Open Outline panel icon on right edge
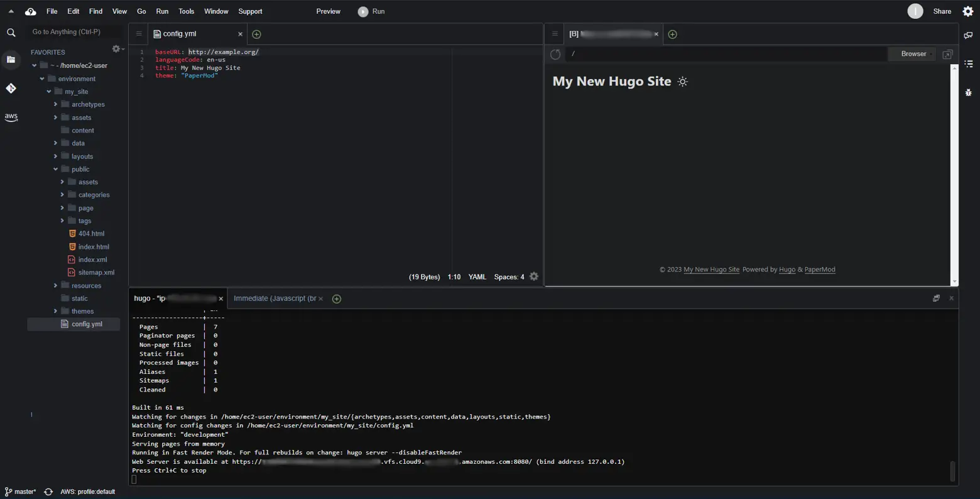This screenshot has height=499, width=980. (968, 63)
